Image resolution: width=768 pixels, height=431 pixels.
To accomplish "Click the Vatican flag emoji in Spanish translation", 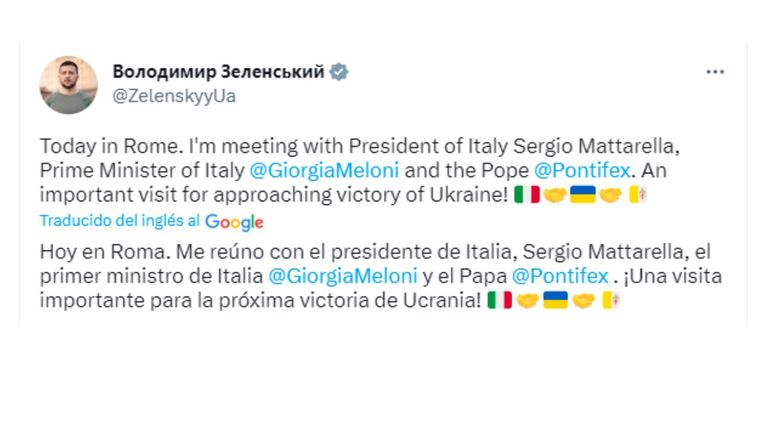I will 611,300.
